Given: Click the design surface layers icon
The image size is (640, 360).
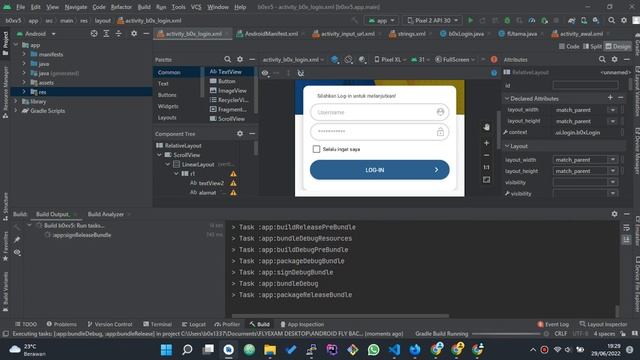Looking at the screenshot, I should click(x=335, y=60).
